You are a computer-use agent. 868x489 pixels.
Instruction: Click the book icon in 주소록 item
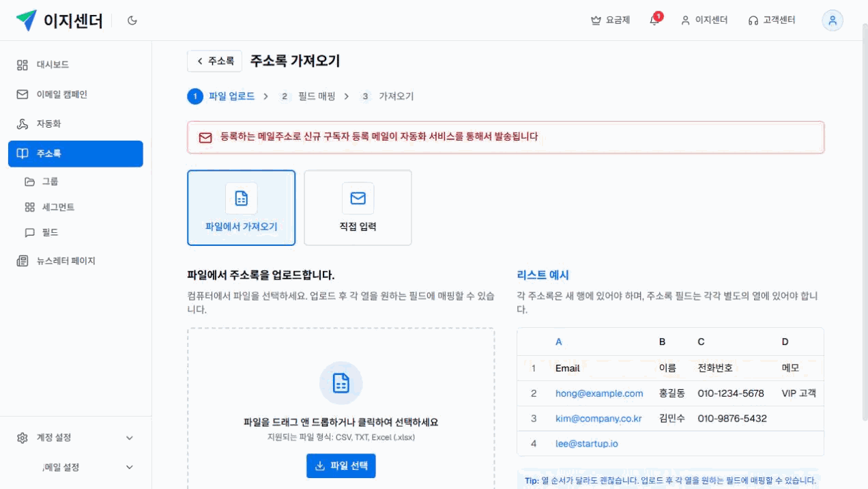(23, 154)
